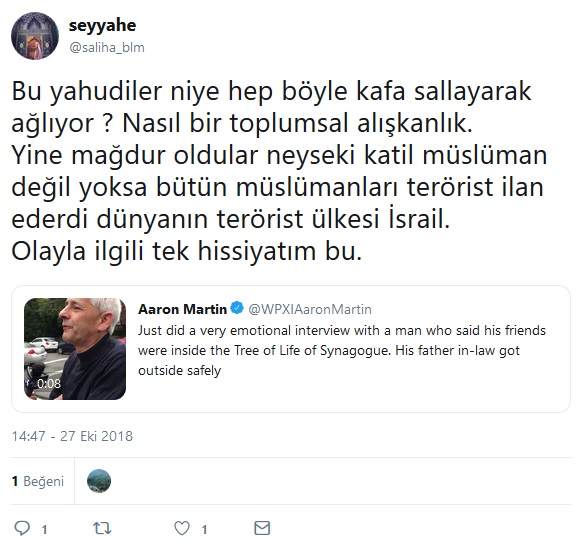Click the 14:47 - 27 Eki 2018 timestamp
The height and width of the screenshot is (559, 587).
pos(72,436)
